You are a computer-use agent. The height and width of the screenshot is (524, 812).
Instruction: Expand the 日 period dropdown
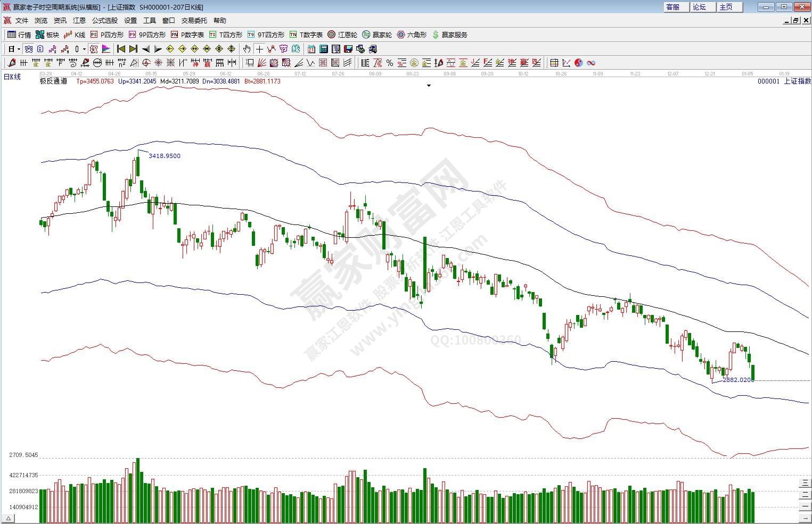click(19, 49)
